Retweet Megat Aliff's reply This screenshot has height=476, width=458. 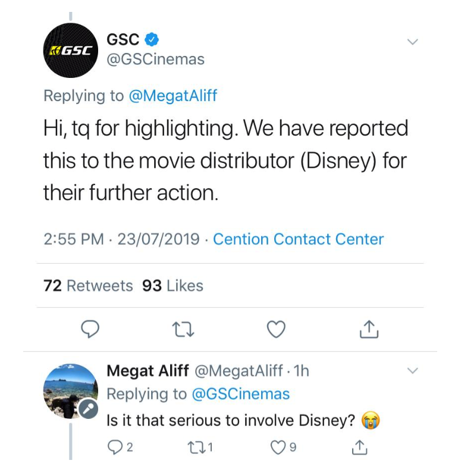(x=200, y=447)
